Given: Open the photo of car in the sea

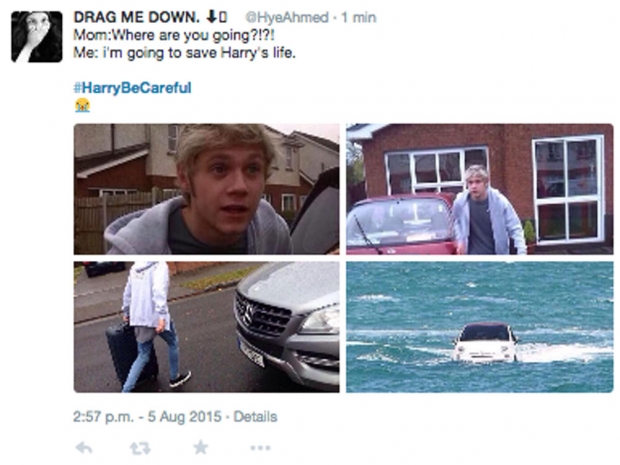Looking at the screenshot, I should (x=480, y=327).
